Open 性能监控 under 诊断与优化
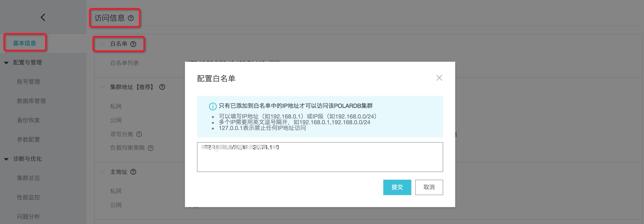 [28, 197]
